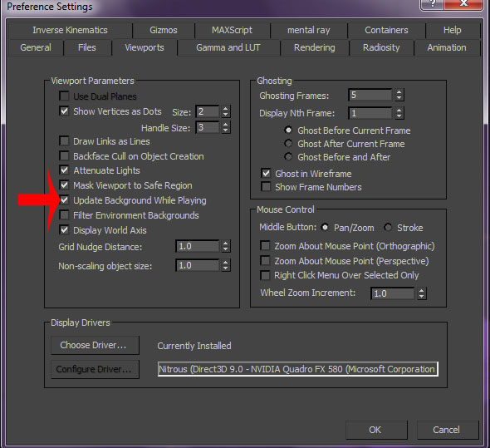Open the MAXScript tab
The image size is (490, 448).
pyautogui.click(x=232, y=30)
